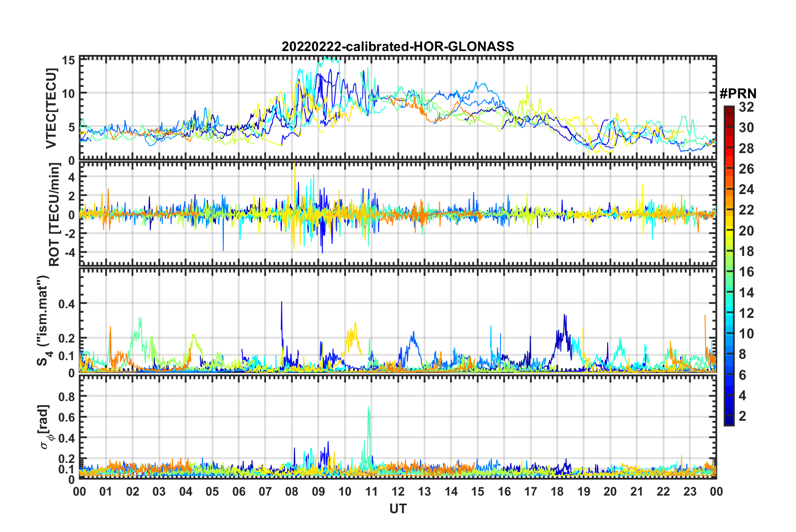
Task: Select the x-axis tick label 15
Action: (478, 491)
